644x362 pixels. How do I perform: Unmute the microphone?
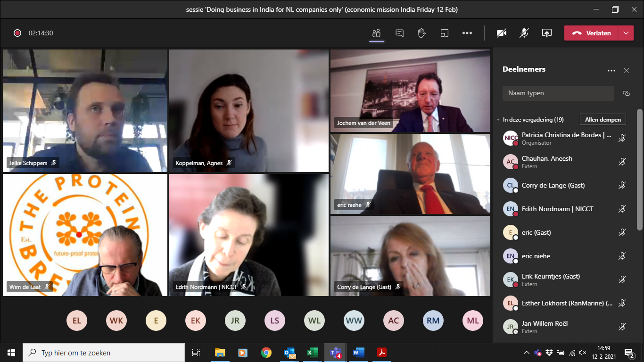click(524, 33)
